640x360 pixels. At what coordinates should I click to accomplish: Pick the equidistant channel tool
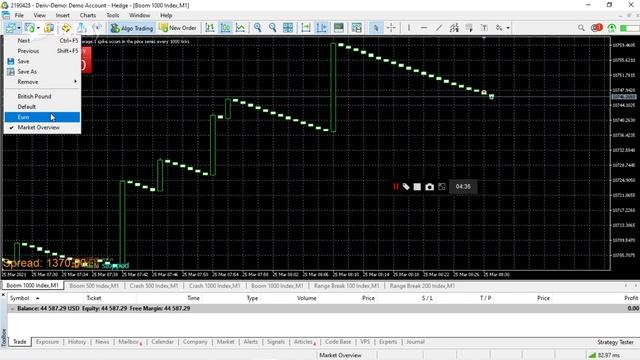pyautogui.click(x=454, y=28)
